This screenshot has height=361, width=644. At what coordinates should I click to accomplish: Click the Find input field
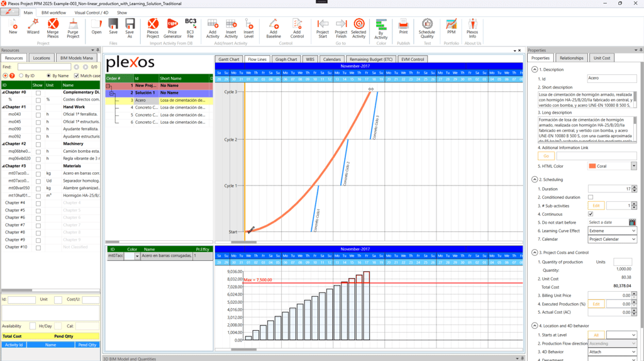[x=45, y=67]
